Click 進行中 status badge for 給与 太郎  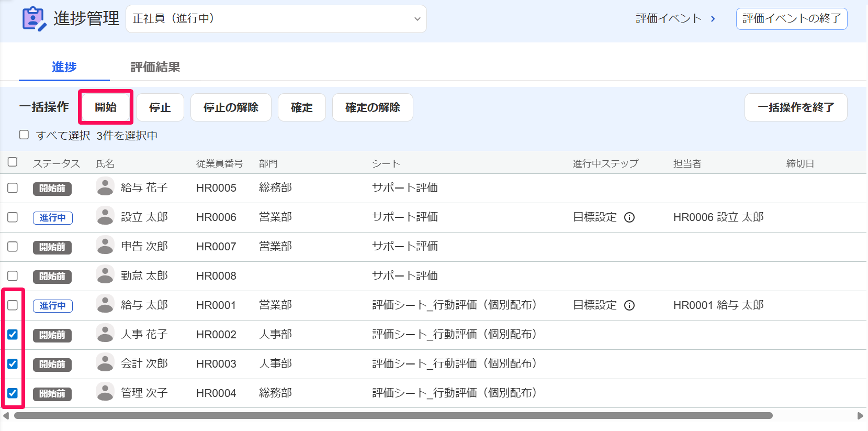point(53,306)
